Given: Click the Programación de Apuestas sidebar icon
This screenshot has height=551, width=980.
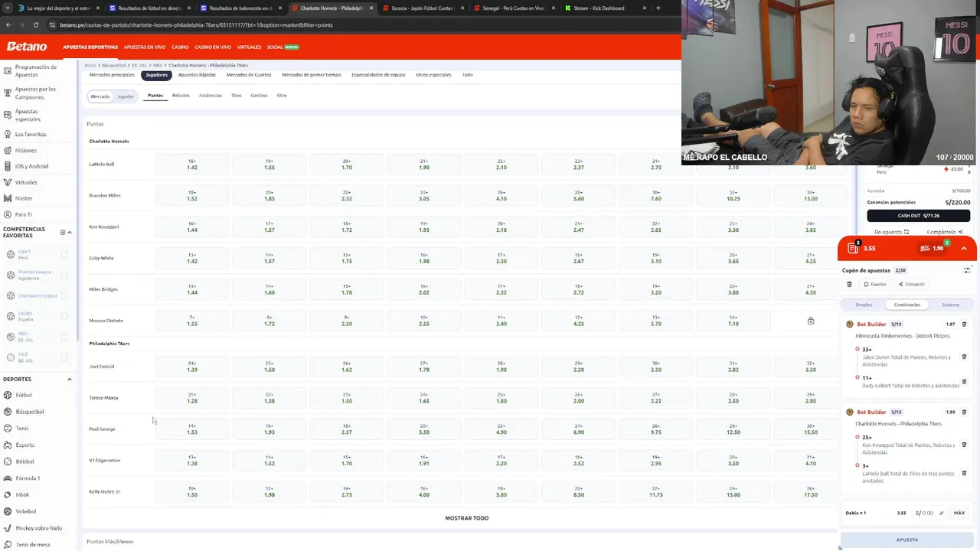Looking at the screenshot, I should tap(7, 70).
